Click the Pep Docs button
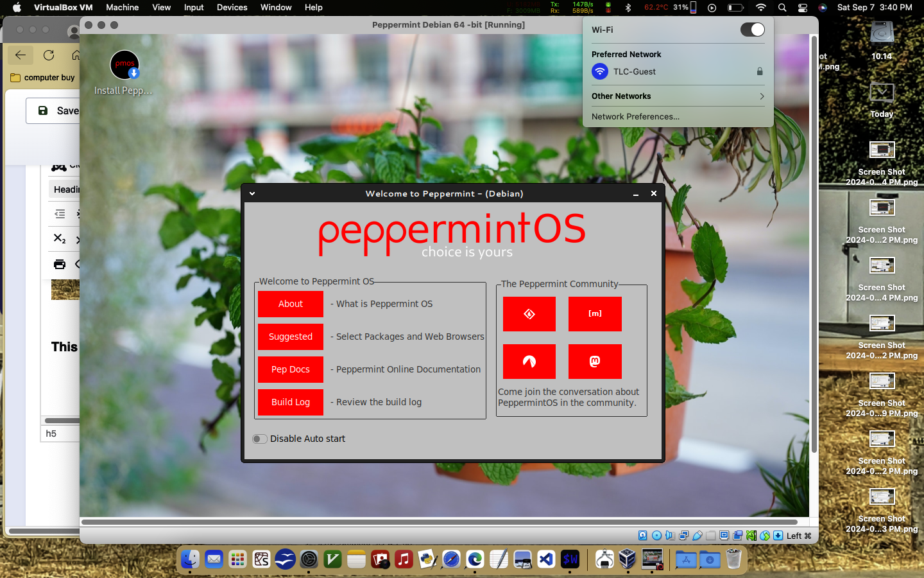This screenshot has height=578, width=924. click(290, 369)
